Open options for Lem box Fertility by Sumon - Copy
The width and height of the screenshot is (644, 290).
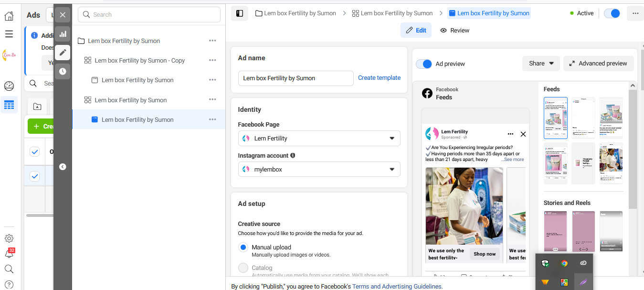pos(212,60)
